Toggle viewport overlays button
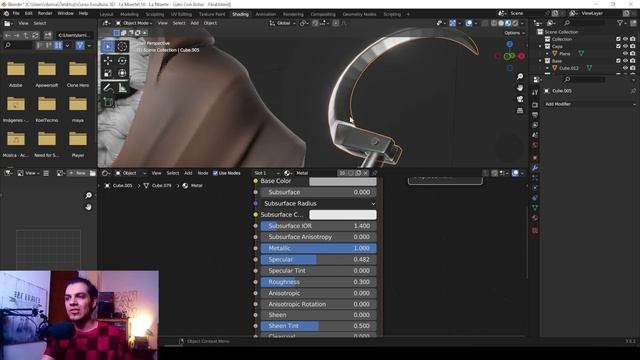The width and height of the screenshot is (640, 360). 469,23
